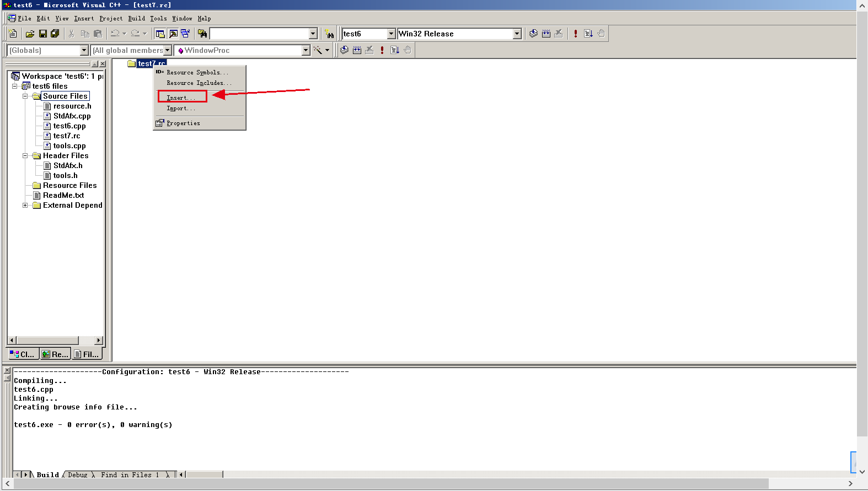Click the Cut scissors icon

coord(71,34)
